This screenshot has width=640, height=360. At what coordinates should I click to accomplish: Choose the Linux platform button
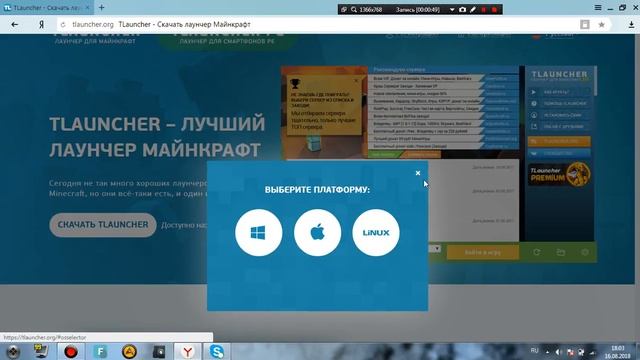[376, 233]
